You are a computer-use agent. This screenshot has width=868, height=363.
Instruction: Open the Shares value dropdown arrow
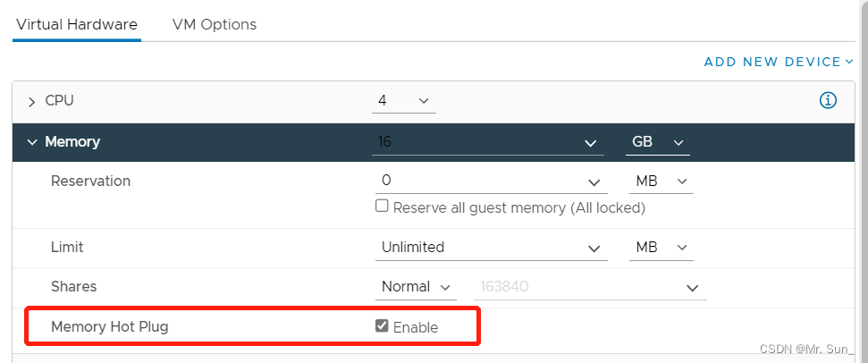pos(692,288)
